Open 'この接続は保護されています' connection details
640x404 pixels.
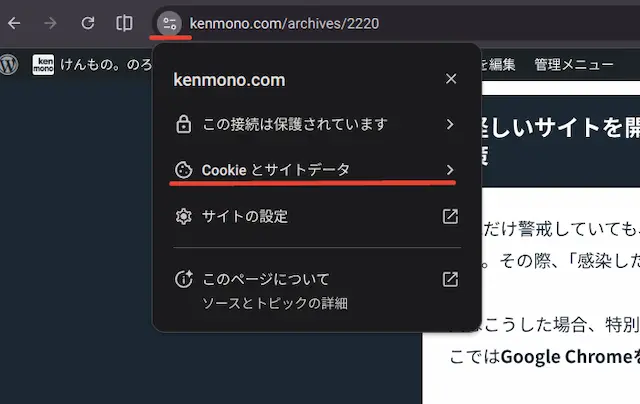click(315, 124)
